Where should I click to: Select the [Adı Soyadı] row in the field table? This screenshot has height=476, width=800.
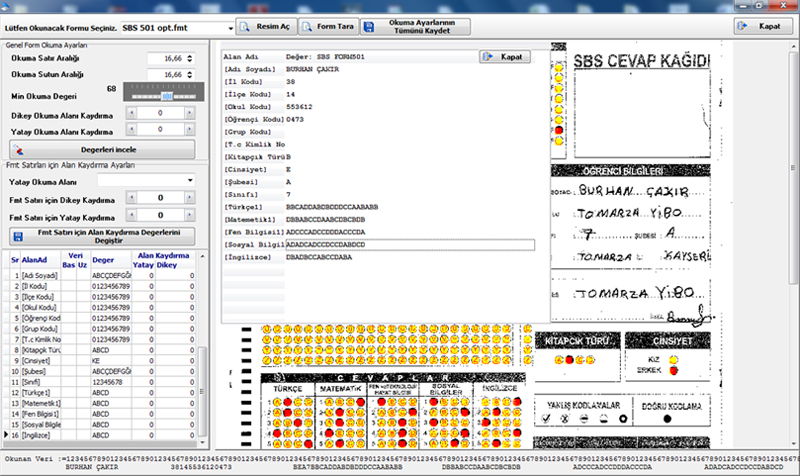pos(99,275)
